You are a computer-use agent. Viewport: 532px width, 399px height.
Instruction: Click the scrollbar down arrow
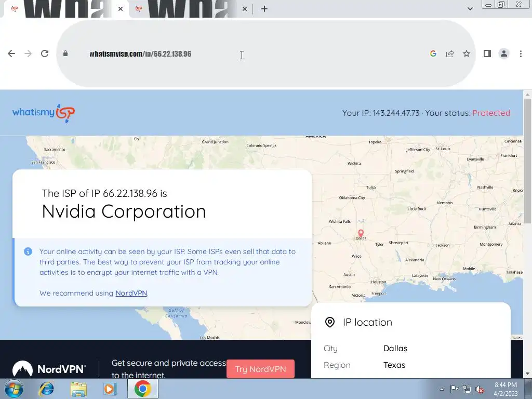pos(527,374)
